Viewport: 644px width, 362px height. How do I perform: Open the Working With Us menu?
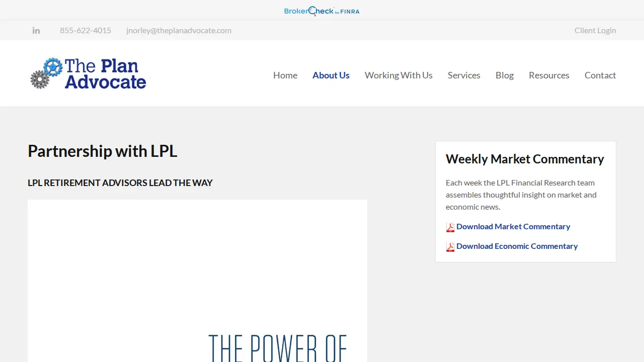398,75
